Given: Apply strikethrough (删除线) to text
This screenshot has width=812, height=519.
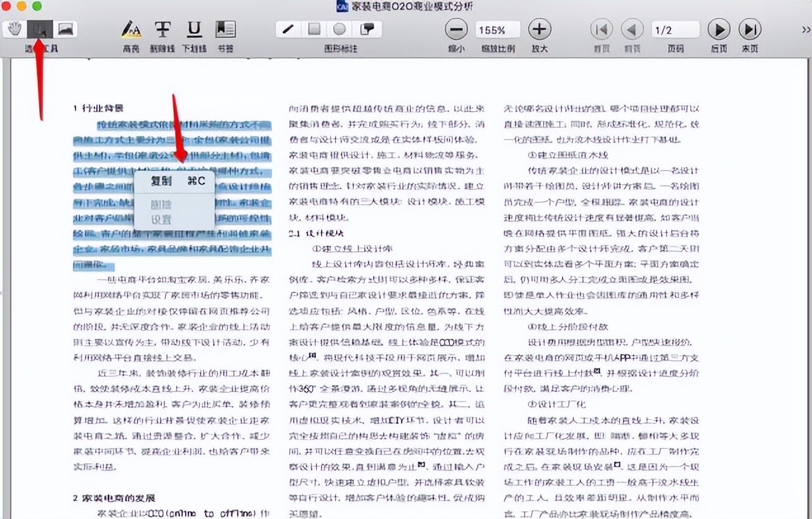Looking at the screenshot, I should pos(162,29).
